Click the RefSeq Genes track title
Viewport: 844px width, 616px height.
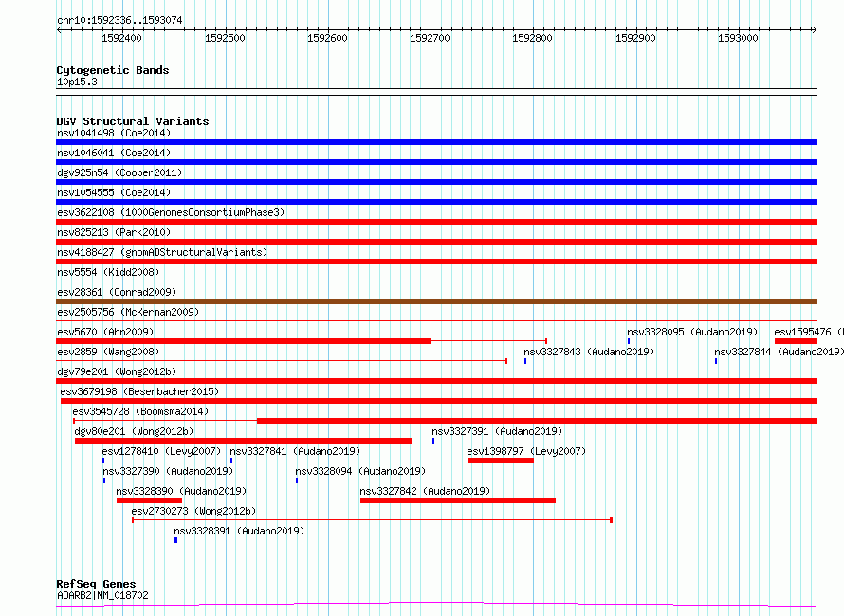click(x=96, y=584)
